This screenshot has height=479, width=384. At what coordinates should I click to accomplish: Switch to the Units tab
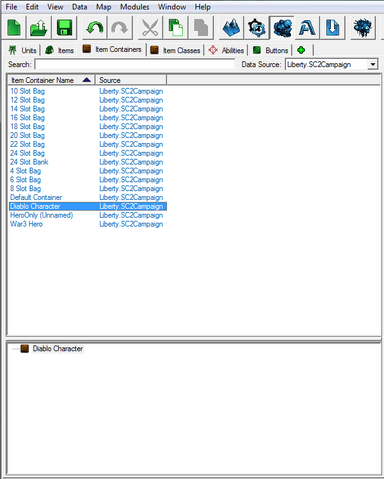22,50
